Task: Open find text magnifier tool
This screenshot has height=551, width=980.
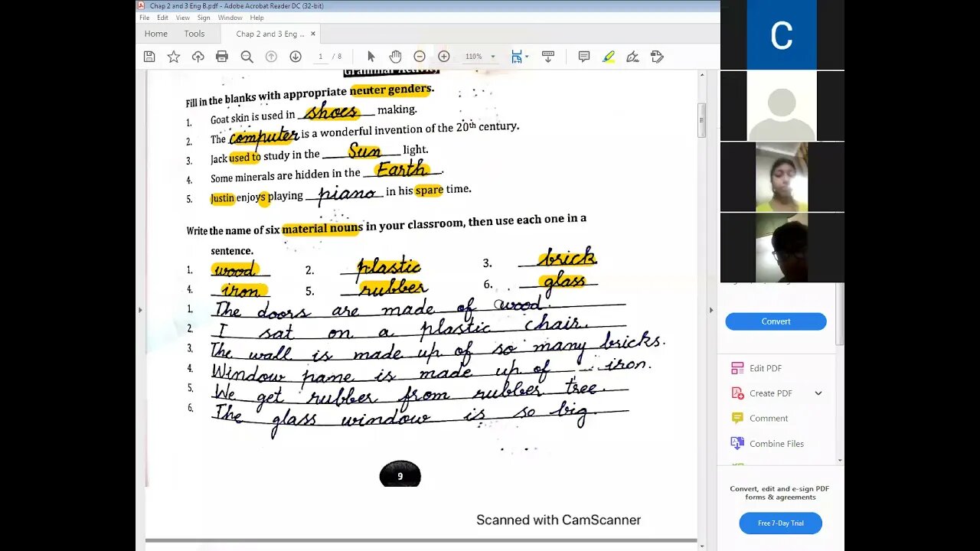Action: tap(247, 57)
